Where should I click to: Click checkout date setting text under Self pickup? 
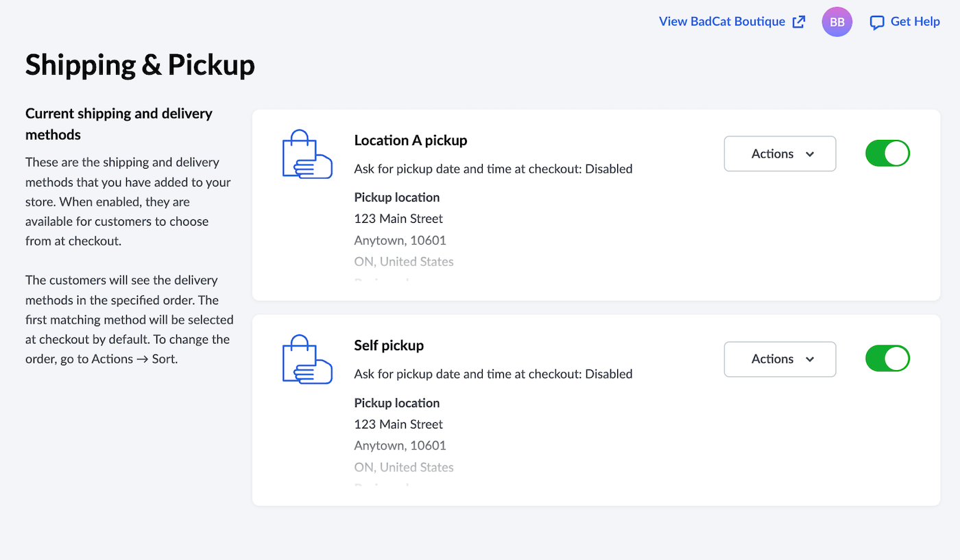(x=493, y=374)
